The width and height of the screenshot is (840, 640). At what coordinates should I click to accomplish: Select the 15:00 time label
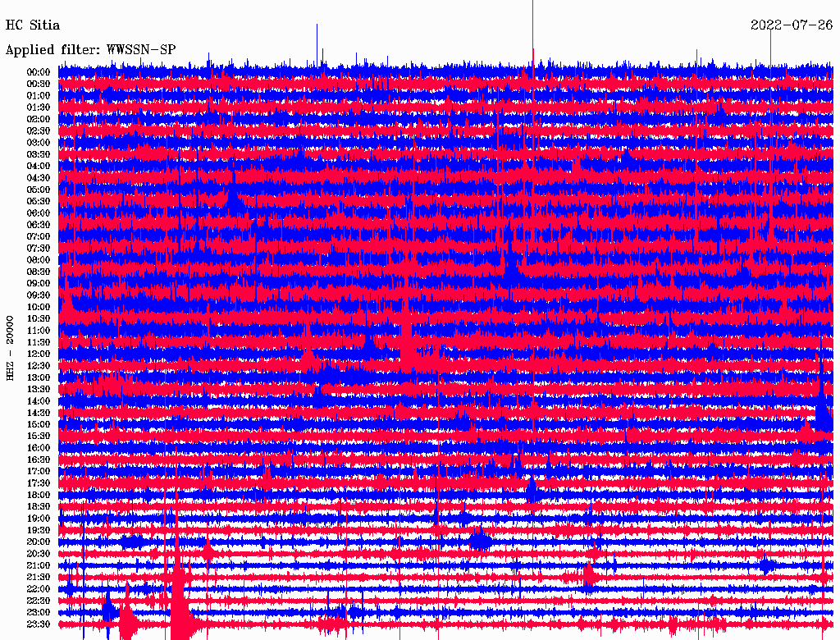pyautogui.click(x=39, y=424)
